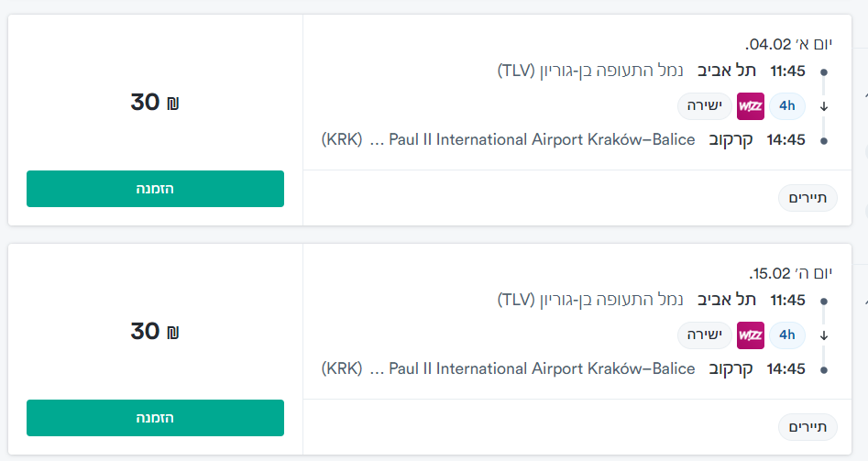Click the תיירים class tag on 15.02 flight

[x=808, y=427]
